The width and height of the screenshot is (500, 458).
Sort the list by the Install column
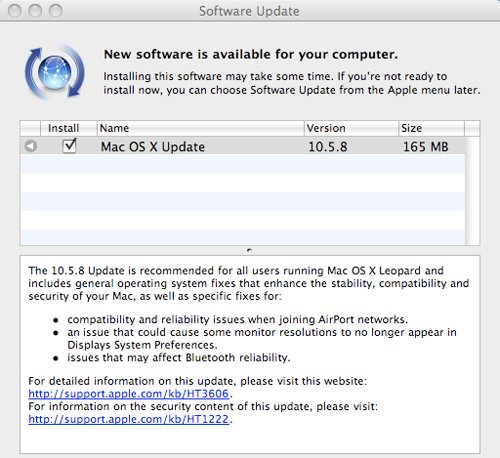coord(69,128)
